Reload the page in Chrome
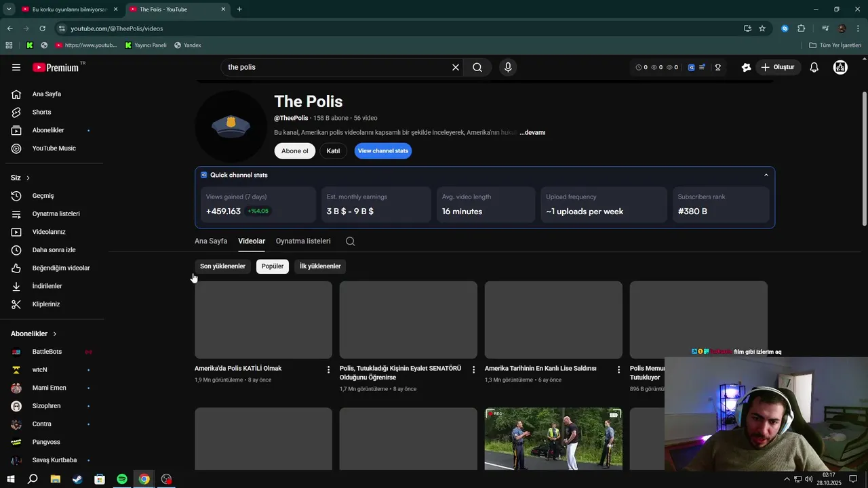The image size is (868, 488). pos(42,28)
